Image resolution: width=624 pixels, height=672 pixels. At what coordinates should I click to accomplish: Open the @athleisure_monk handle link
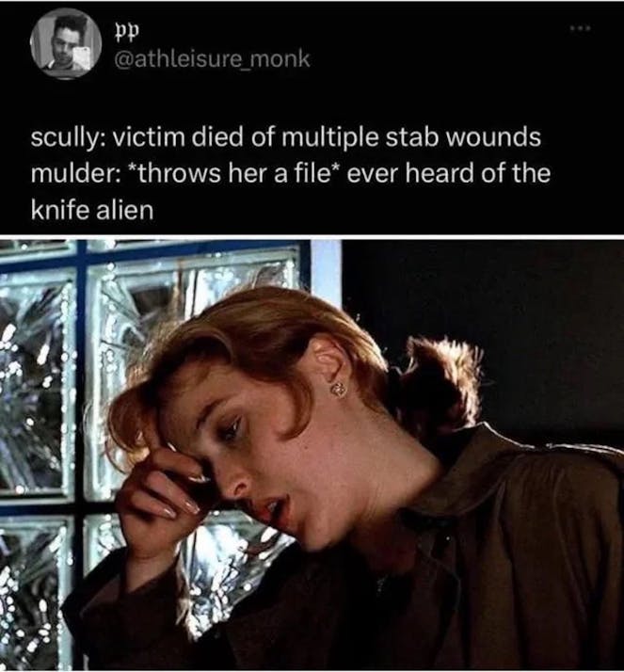211,58
